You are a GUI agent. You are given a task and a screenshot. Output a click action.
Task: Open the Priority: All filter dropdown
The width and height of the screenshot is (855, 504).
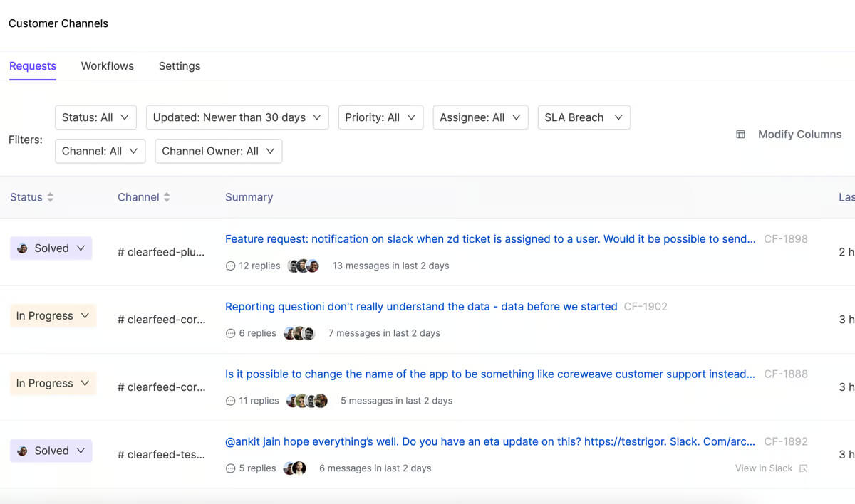[x=380, y=117]
